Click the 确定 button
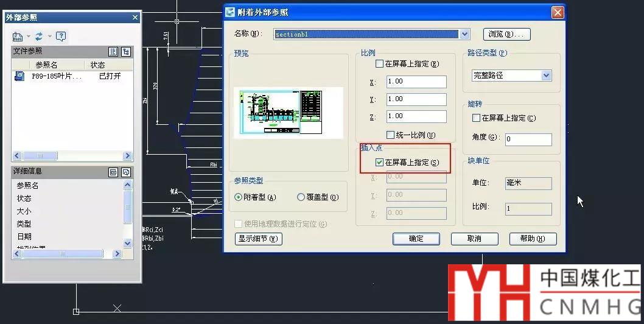 click(x=416, y=239)
